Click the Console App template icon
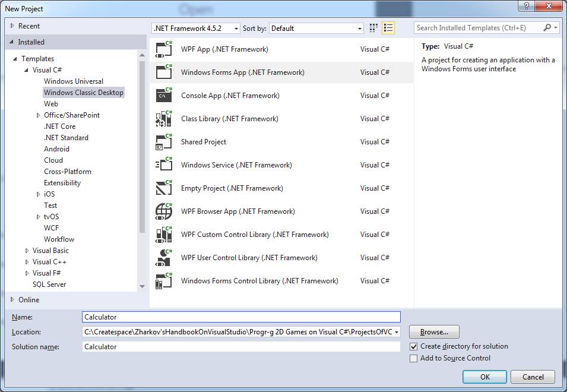The image size is (567, 392). 163,96
